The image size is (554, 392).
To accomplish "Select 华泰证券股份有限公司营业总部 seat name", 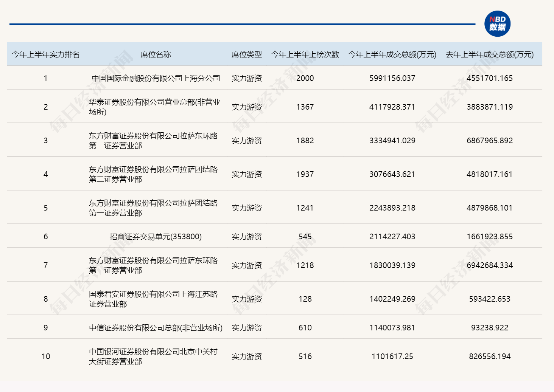I will point(154,107).
